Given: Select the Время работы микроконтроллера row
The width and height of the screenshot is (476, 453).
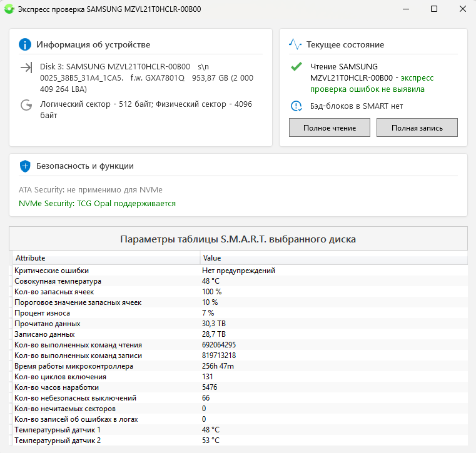Looking at the screenshot, I should pyautogui.click(x=240, y=366).
